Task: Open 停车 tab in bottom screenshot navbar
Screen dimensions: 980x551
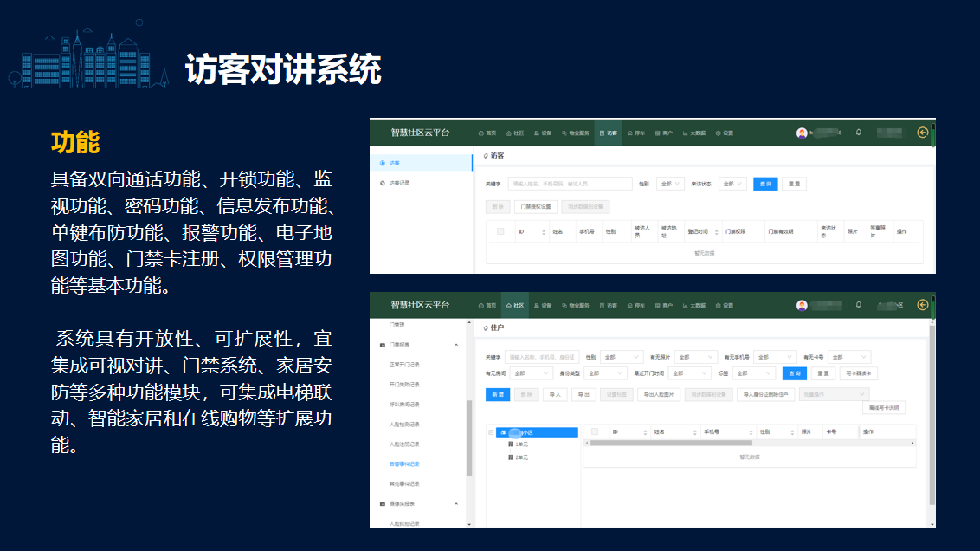Action: tap(635, 306)
